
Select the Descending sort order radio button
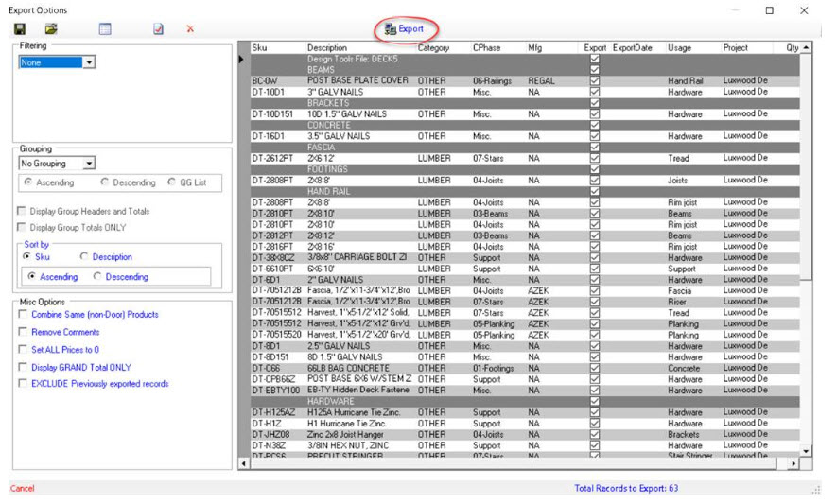[x=97, y=277]
